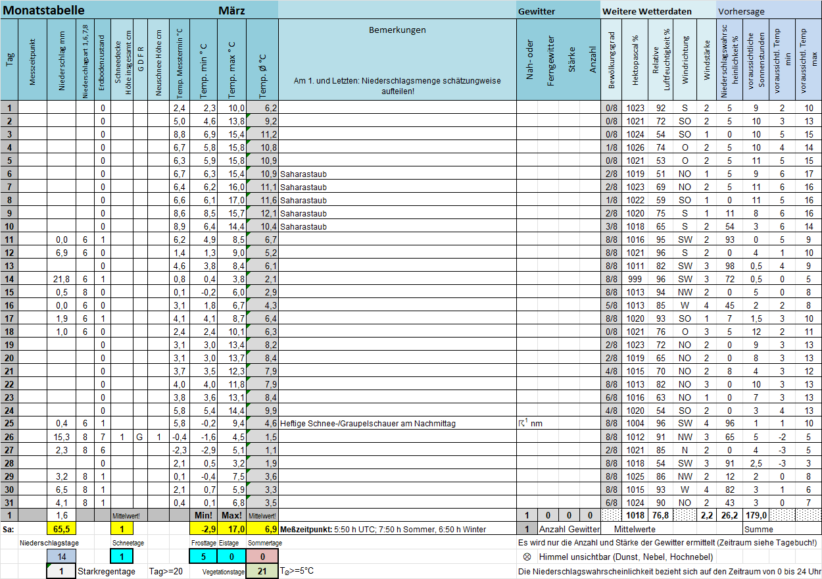Image resolution: width=822 pixels, height=579 pixels.
Task: Click the circled-X sky obscured symbol
Action: 527,556
